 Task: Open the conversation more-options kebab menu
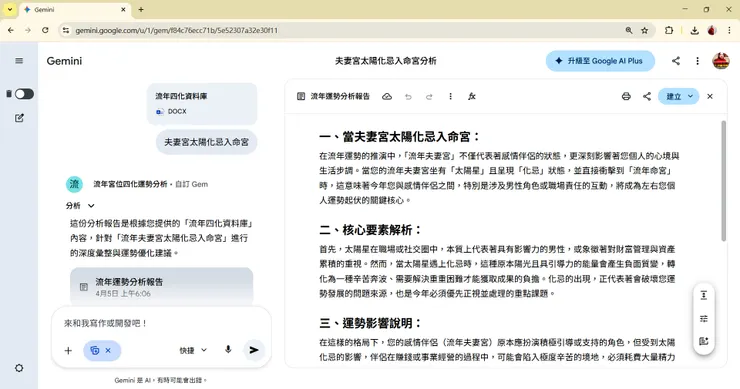698,61
